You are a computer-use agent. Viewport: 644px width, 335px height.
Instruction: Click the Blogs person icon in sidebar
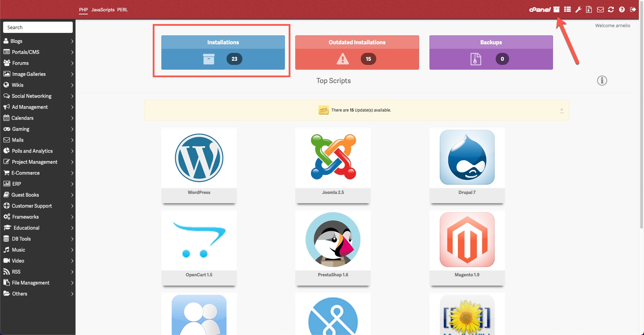pos(6,41)
